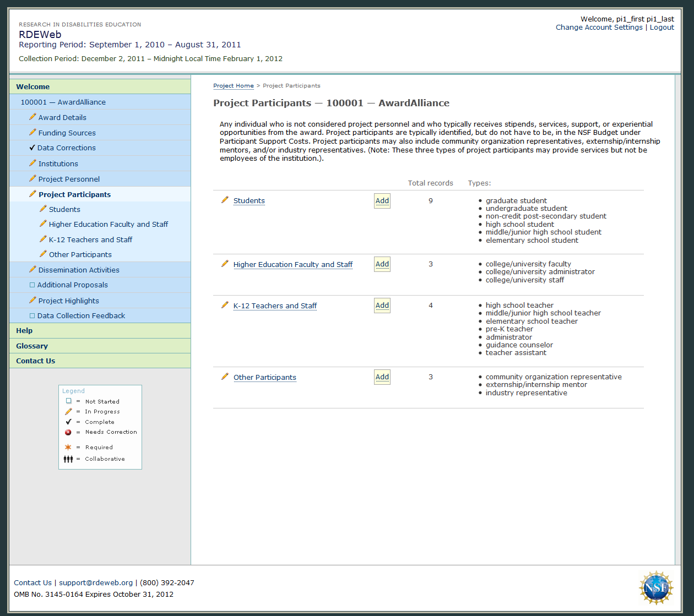Open the 100001 — AwardAlliance sidebar node
Image resolution: width=694 pixels, height=616 pixels.
pyautogui.click(x=63, y=102)
